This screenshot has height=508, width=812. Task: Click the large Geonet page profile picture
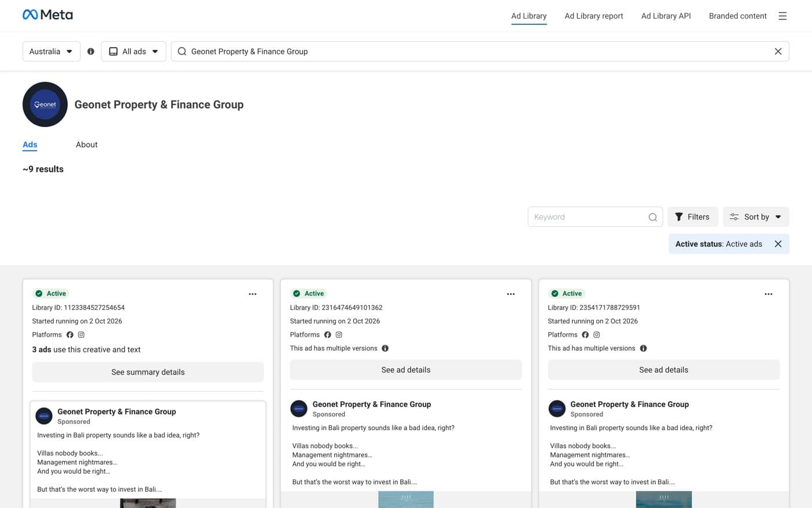[45, 105]
